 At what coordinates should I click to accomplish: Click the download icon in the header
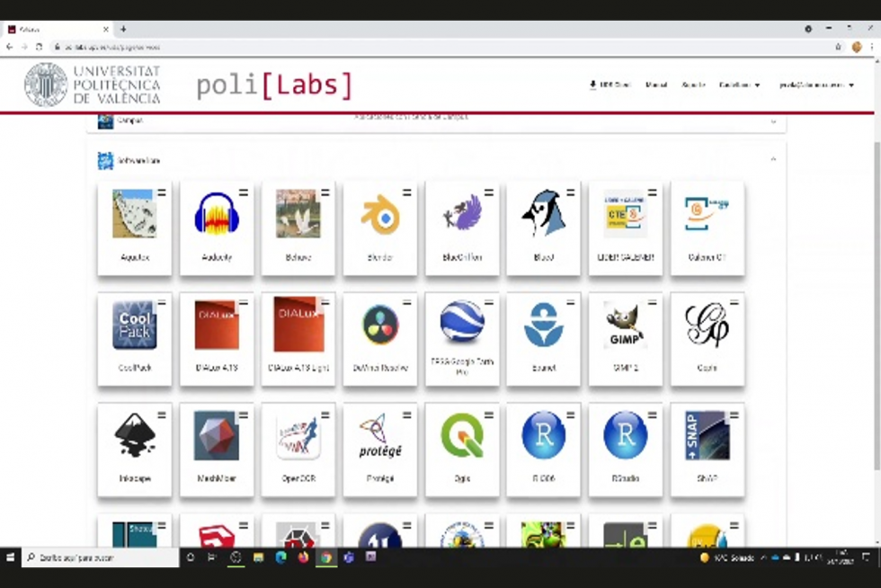coord(592,85)
